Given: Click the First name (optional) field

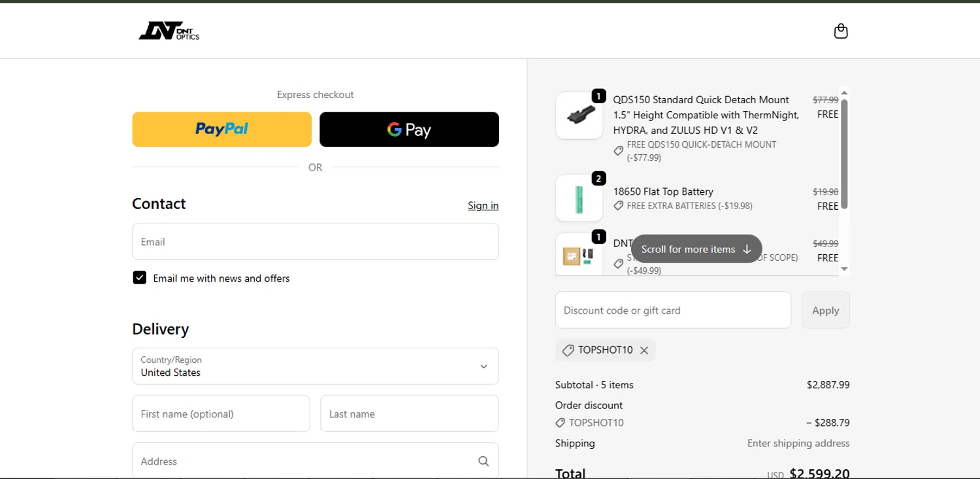Looking at the screenshot, I should (x=221, y=414).
